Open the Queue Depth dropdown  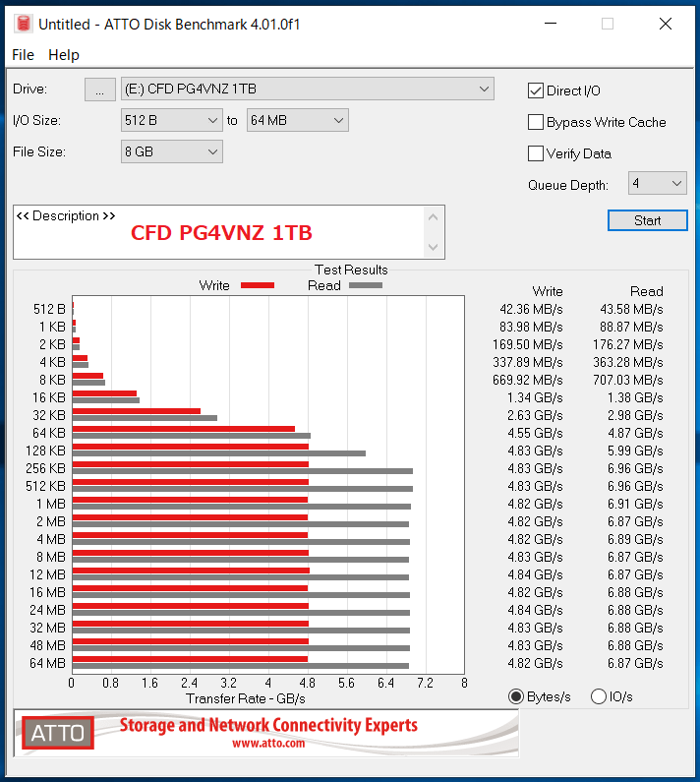tap(657, 183)
